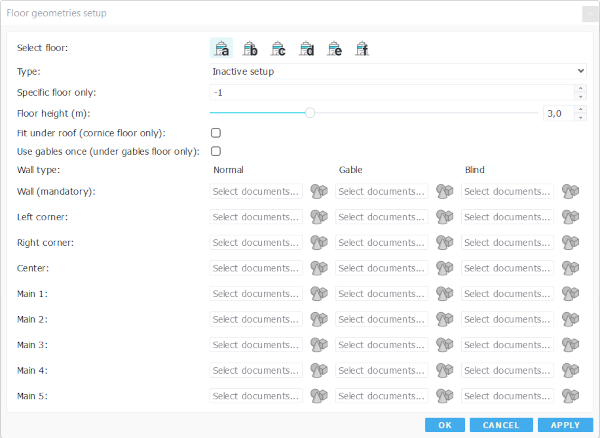Click Main 1 Normal documents field

pyautogui.click(x=256, y=294)
